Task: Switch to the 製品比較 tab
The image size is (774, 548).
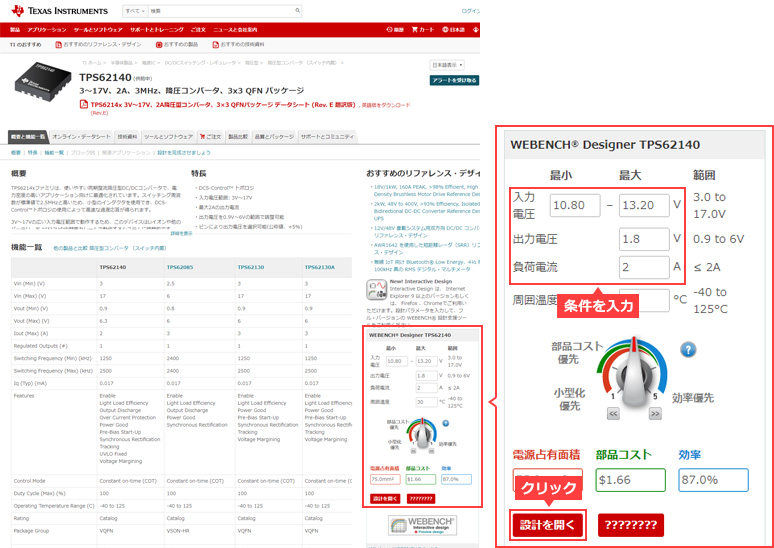Action: [238, 137]
